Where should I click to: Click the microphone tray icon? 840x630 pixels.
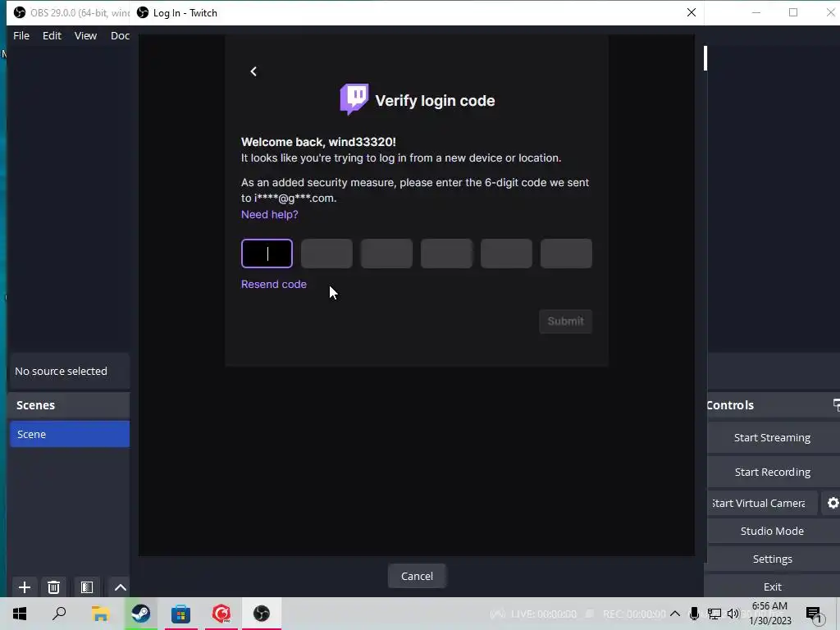coord(694,614)
